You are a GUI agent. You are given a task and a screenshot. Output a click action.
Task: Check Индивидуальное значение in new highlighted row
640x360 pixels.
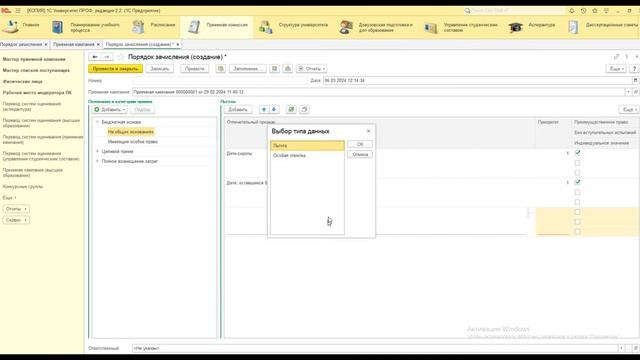click(578, 231)
